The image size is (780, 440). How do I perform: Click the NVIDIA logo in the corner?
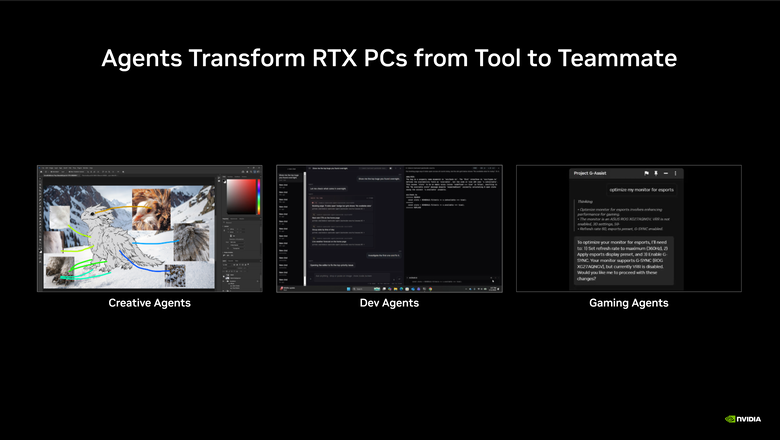pyautogui.click(x=743, y=419)
